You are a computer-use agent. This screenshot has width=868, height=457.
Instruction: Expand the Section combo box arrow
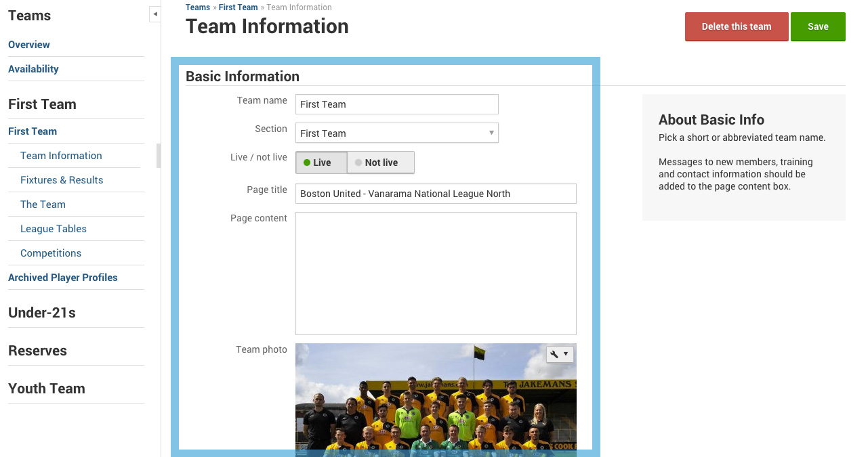coord(491,133)
